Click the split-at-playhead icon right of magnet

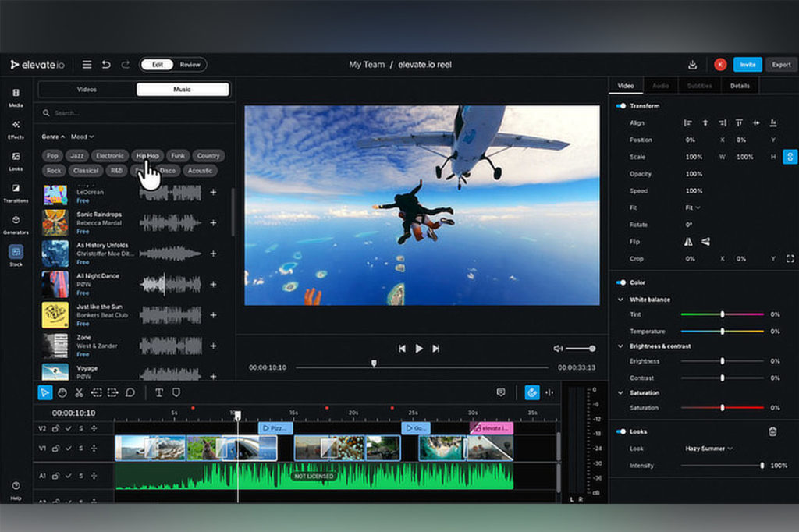[549, 392]
